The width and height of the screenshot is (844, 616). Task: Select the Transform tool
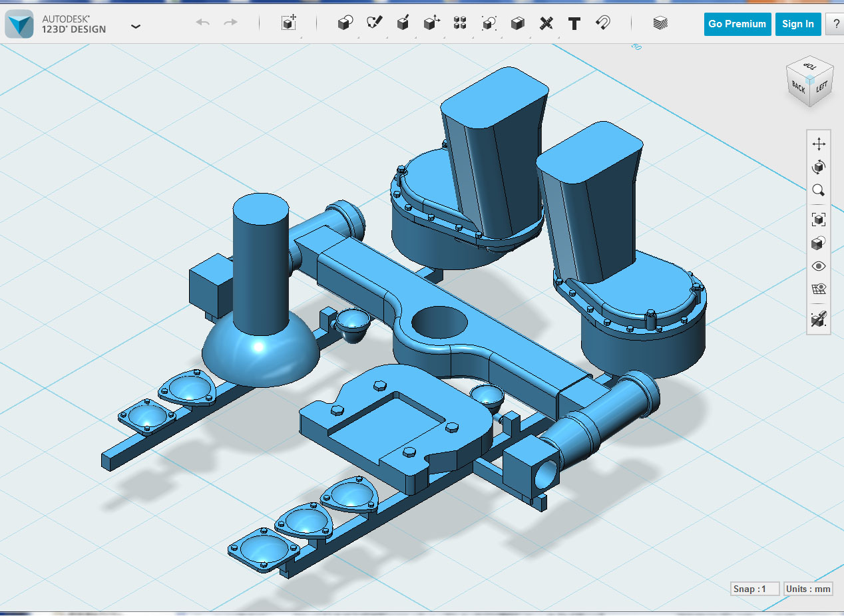288,23
